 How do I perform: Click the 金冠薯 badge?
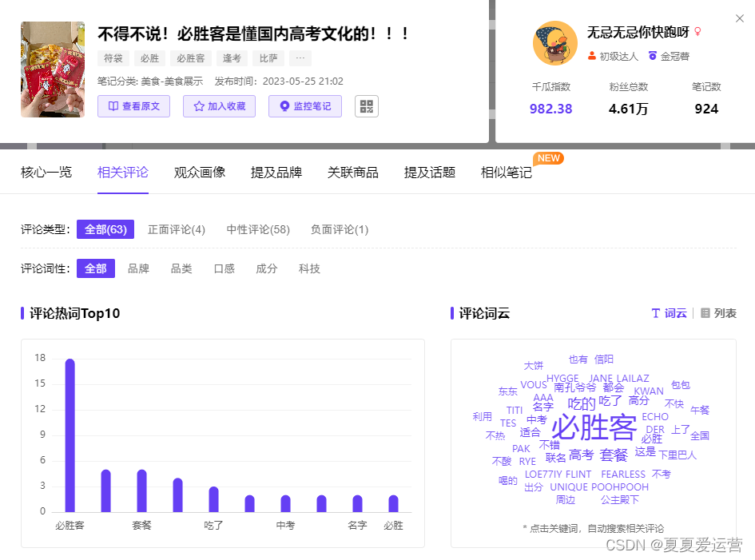pos(670,57)
